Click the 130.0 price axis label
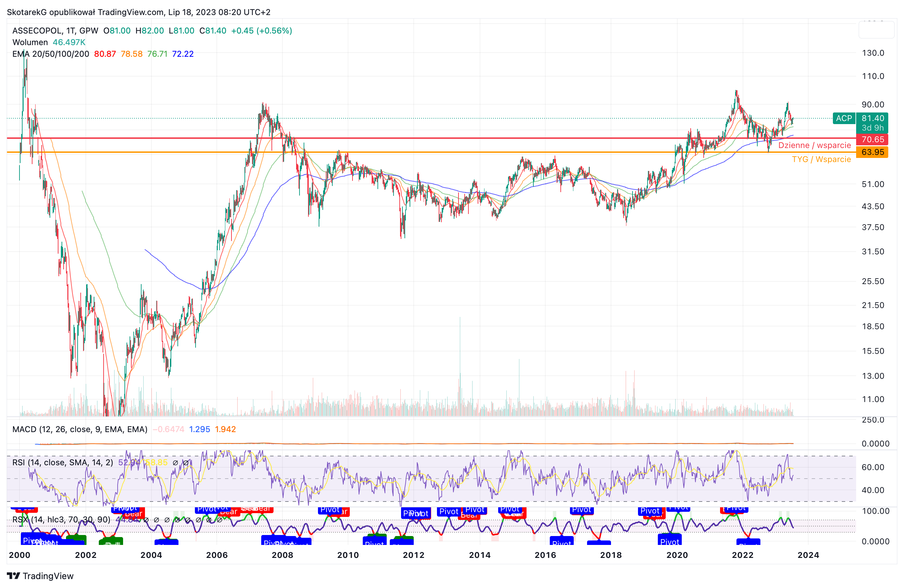Image resolution: width=904 pixels, height=588 pixels. (x=873, y=53)
